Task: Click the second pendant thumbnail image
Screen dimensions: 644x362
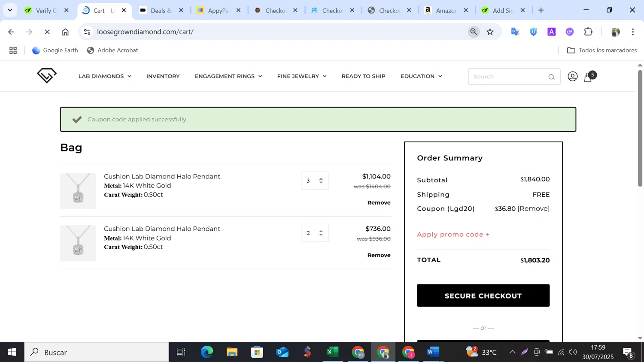Action: [78, 243]
